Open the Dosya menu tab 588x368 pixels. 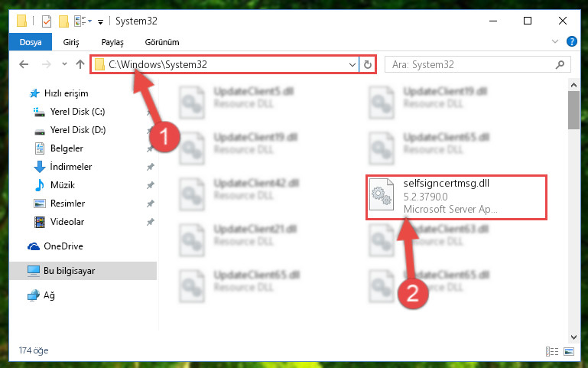click(31, 42)
